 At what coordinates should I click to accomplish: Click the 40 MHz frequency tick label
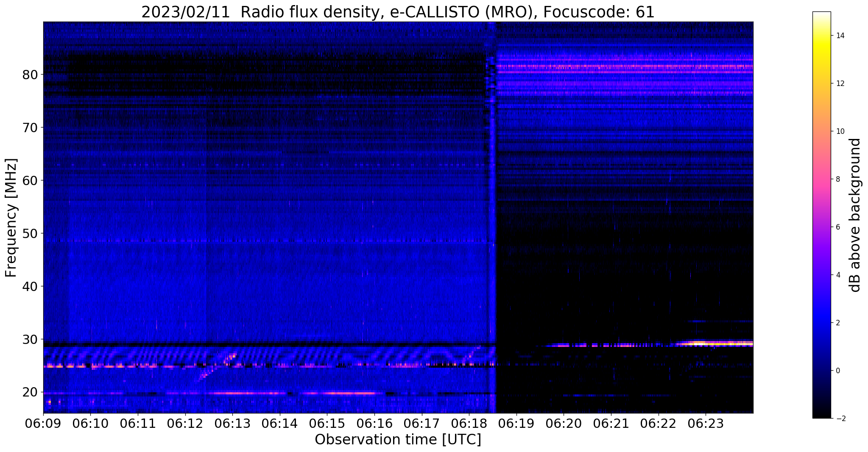point(30,286)
